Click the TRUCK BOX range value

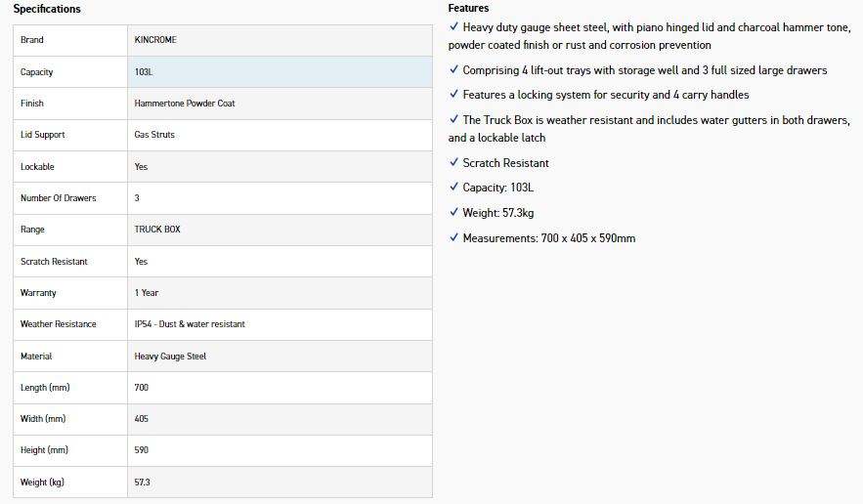tap(157, 229)
